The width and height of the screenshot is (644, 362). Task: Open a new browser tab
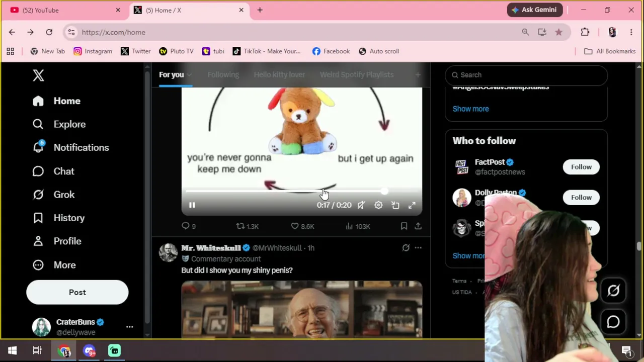point(260,10)
